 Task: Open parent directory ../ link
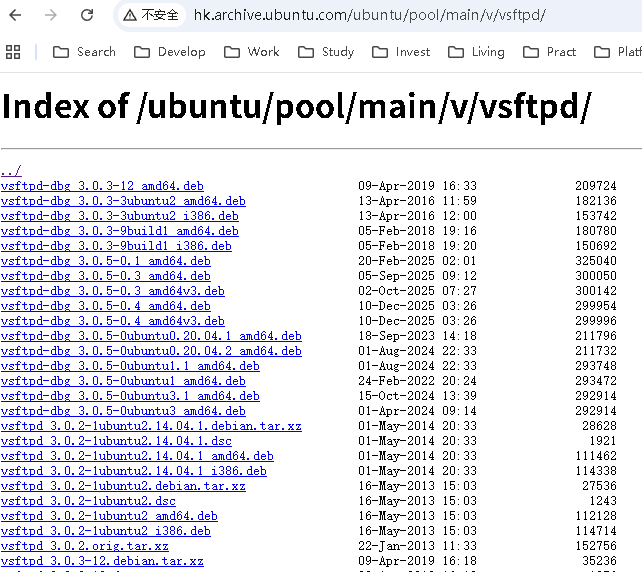11,170
